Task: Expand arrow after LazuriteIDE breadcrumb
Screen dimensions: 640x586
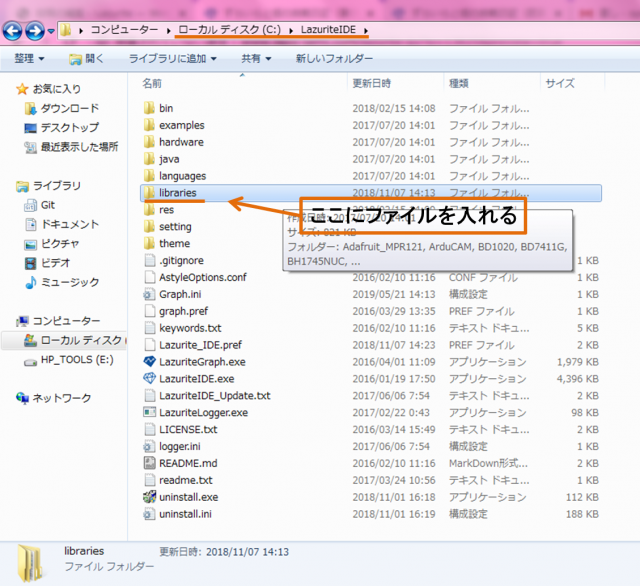Action: [366, 30]
